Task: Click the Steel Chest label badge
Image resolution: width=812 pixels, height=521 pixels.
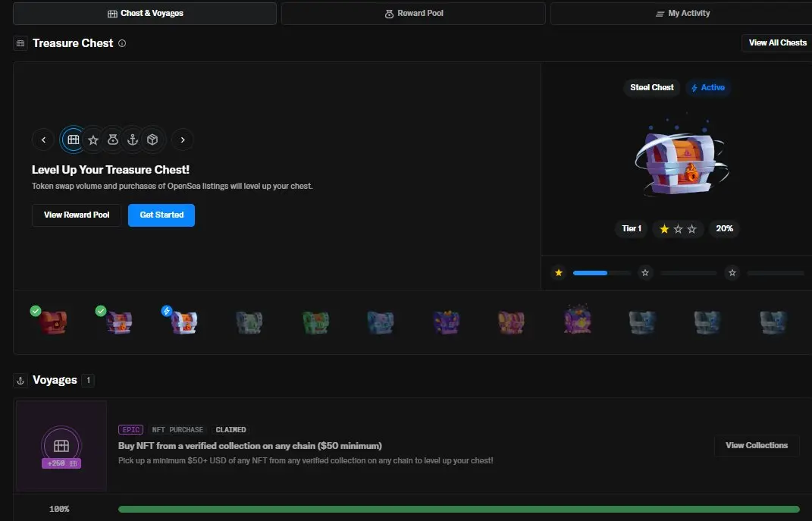Action: point(652,87)
